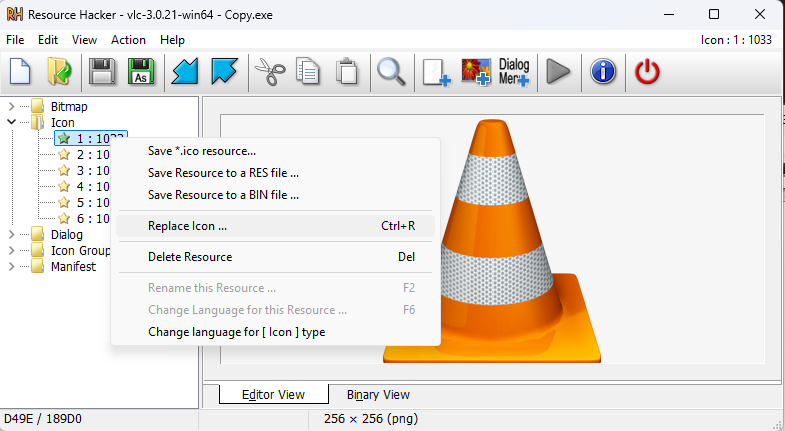Minimize the Resource Hacker window
This screenshot has width=785, height=431.
(669, 14)
